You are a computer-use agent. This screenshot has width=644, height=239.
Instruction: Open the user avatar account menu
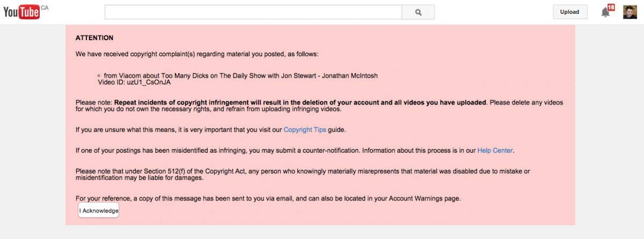(x=630, y=12)
